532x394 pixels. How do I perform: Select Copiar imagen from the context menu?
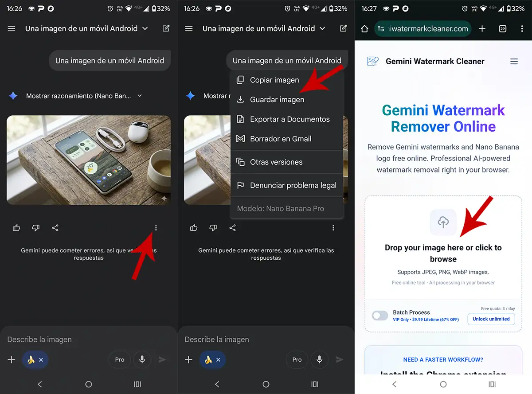coord(274,80)
